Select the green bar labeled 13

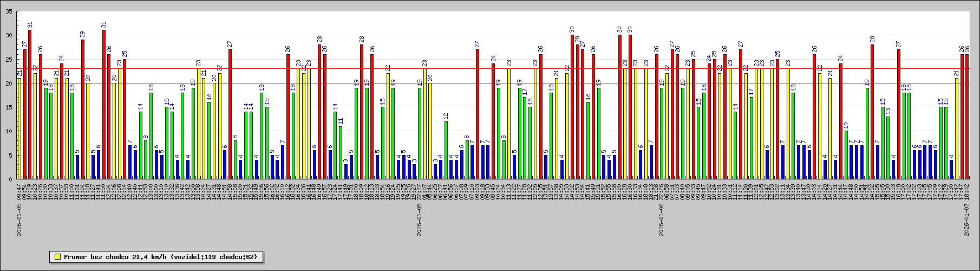[x=888, y=147]
